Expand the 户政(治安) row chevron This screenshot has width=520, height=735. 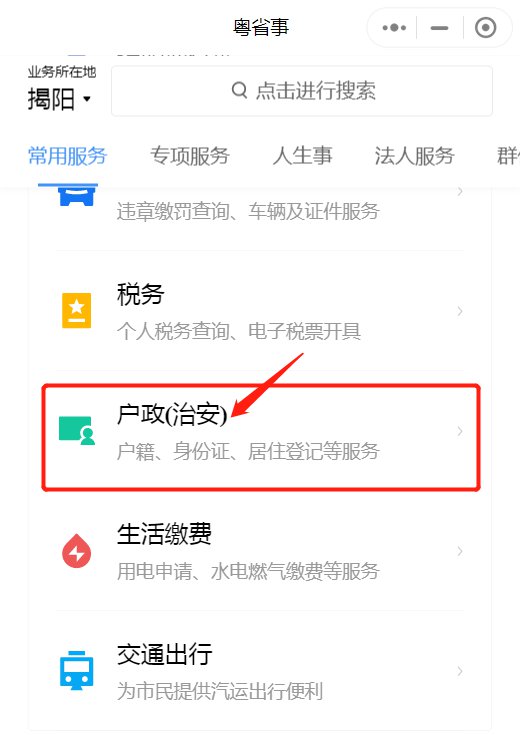[x=460, y=431]
